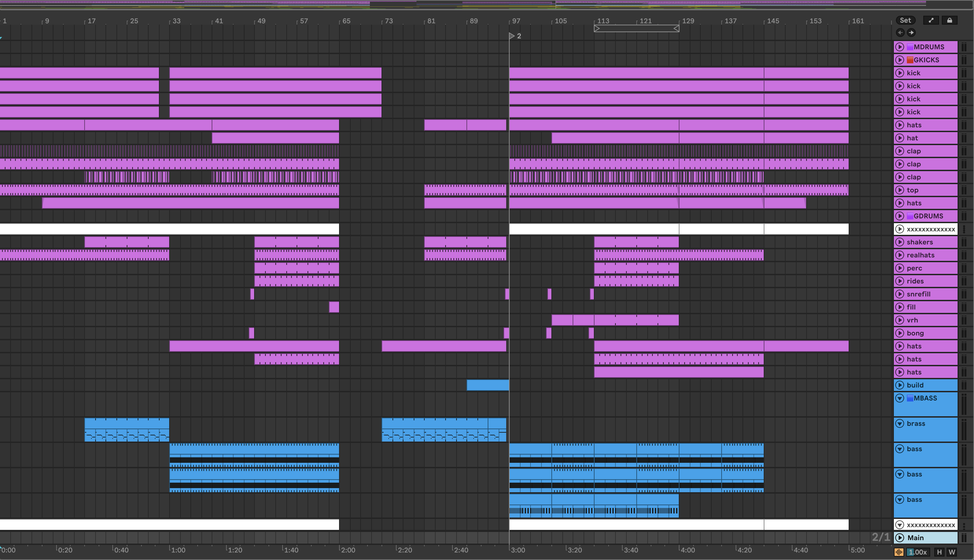Fold the brass track
Viewport: 974px width, 560px height.
[x=900, y=424]
